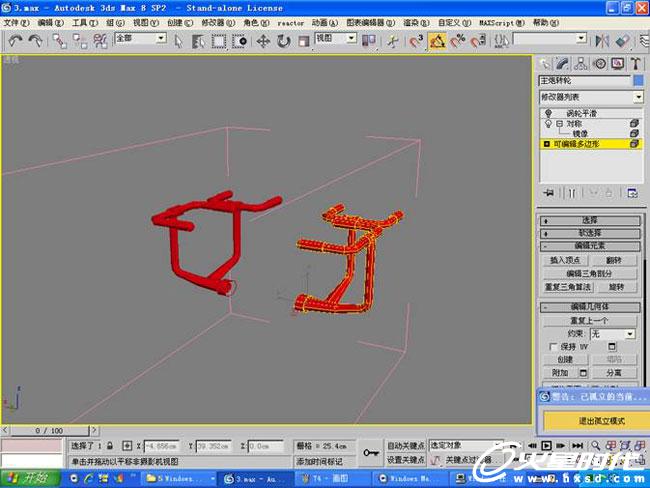
Task: Click the Use Pivot Point Center icon
Action: pos(369,41)
